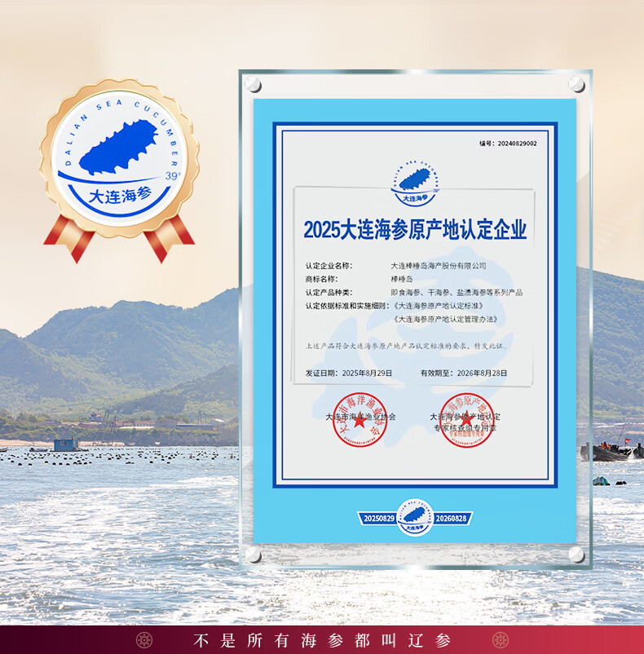This screenshot has height=654, width=644.
Task: Click the right ornament in the bottom banner
Action: 499,640
